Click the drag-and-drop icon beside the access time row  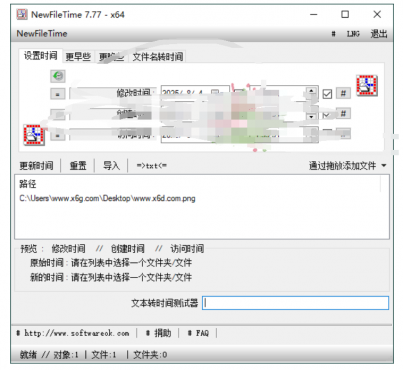pos(34,135)
